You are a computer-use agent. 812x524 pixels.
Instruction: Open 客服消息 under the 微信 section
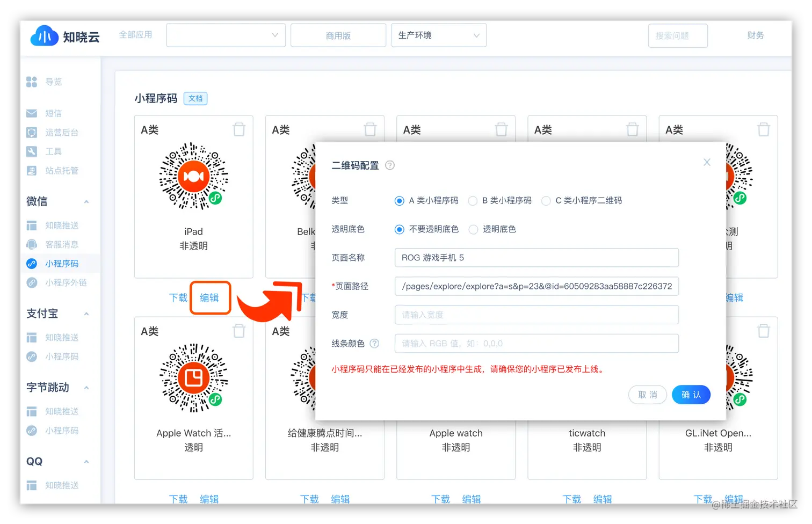click(32, 244)
